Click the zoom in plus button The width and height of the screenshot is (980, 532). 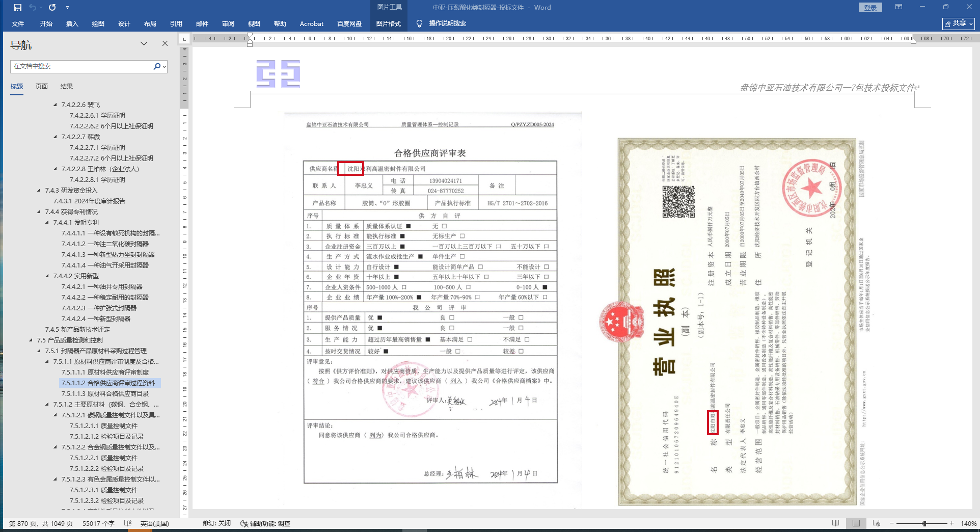pyautogui.click(x=951, y=523)
